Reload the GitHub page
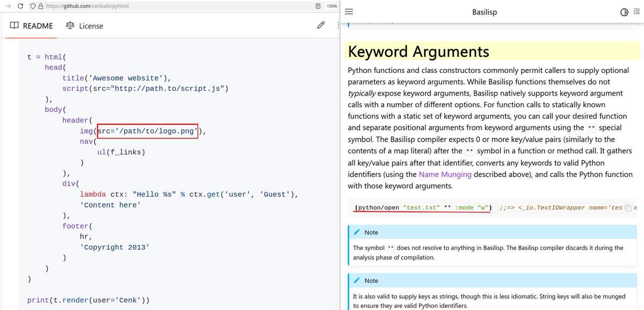 pos(20,6)
